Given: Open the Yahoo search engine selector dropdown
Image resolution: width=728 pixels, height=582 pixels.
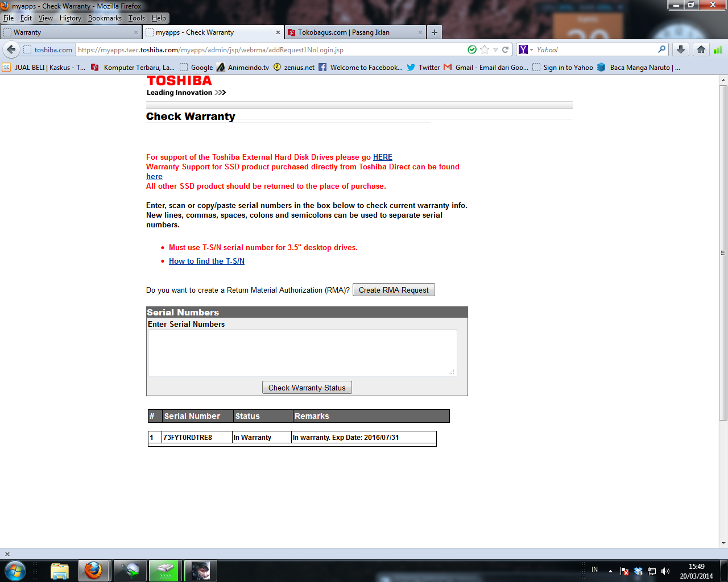Looking at the screenshot, I should 526,49.
